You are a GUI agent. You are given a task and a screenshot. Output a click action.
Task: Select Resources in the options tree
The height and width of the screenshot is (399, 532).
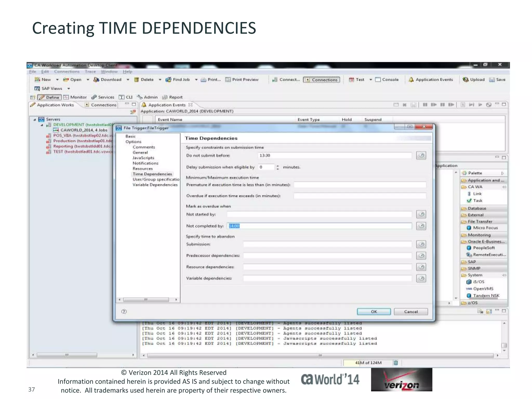point(143,169)
